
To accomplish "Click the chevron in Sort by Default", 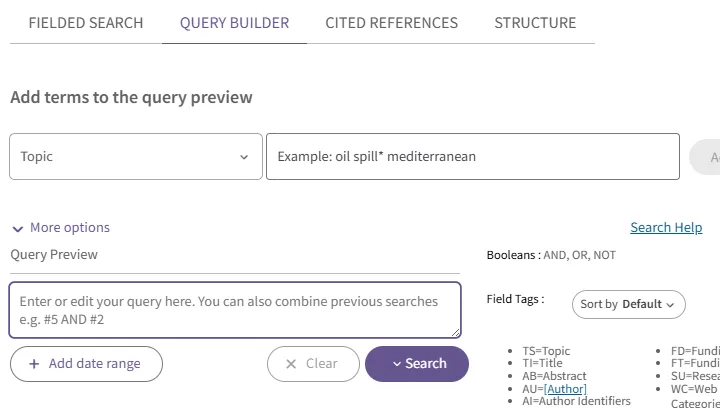I will point(669,304).
